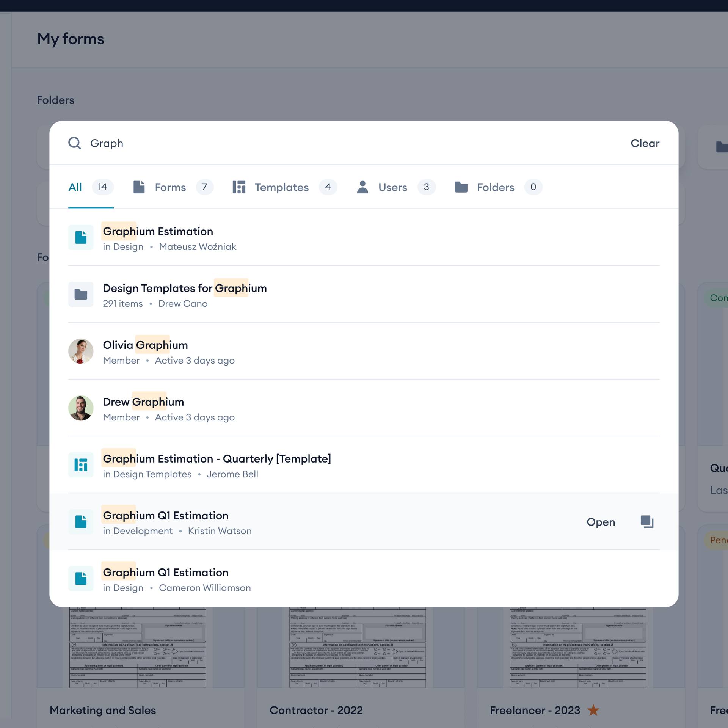
Task: Click the Marketing and Sales form thumbnail
Action: (138, 647)
